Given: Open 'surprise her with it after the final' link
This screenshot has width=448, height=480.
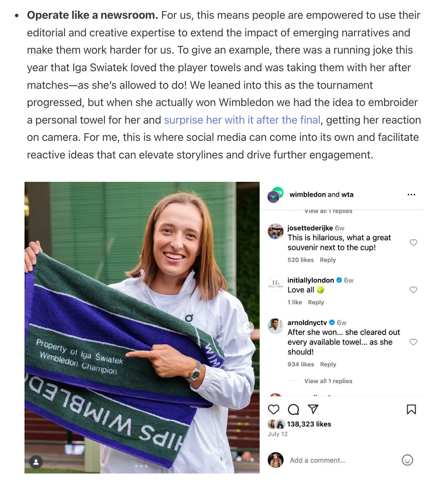Looking at the screenshot, I should tap(242, 120).
